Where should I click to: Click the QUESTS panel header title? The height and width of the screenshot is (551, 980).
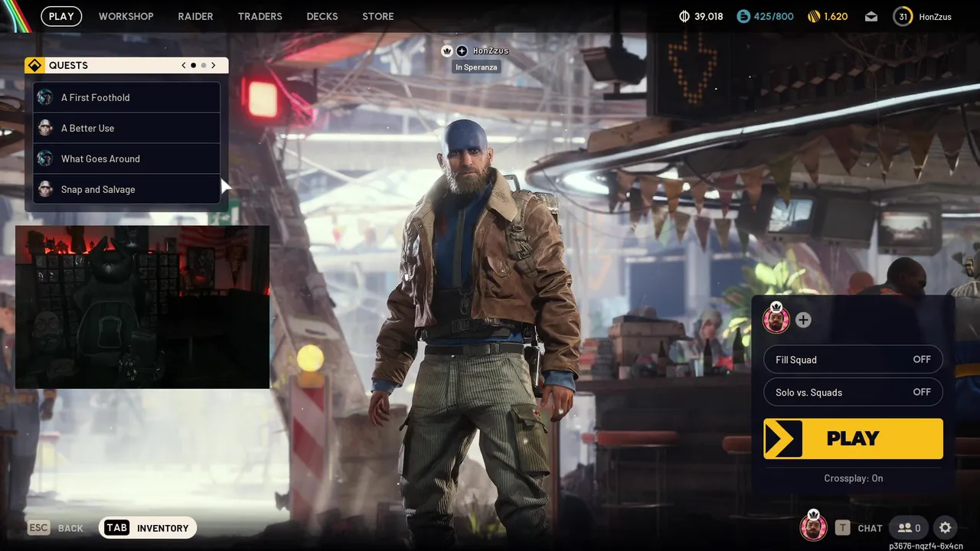pyautogui.click(x=68, y=65)
